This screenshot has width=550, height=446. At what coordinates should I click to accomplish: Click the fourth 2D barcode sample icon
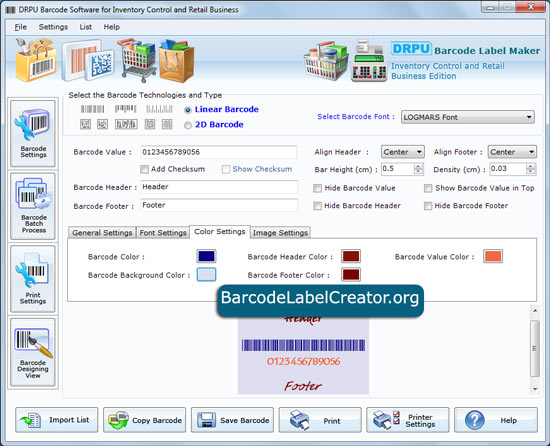click(x=150, y=124)
